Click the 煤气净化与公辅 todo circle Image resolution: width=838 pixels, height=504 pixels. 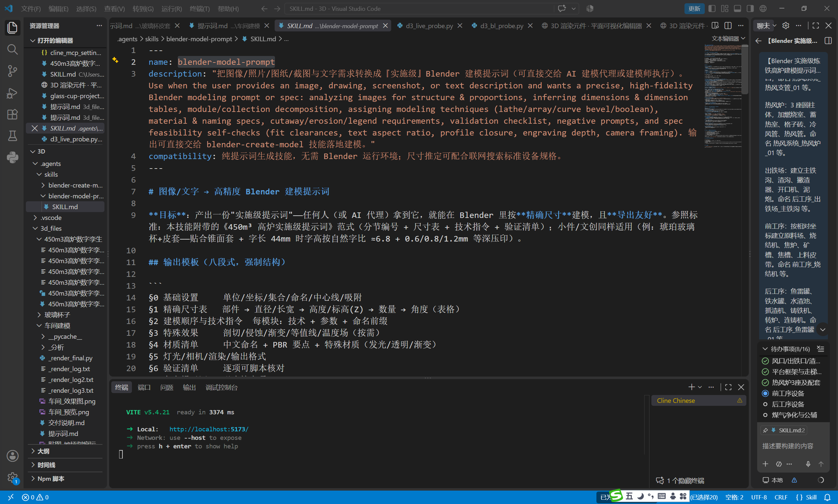[x=765, y=415]
